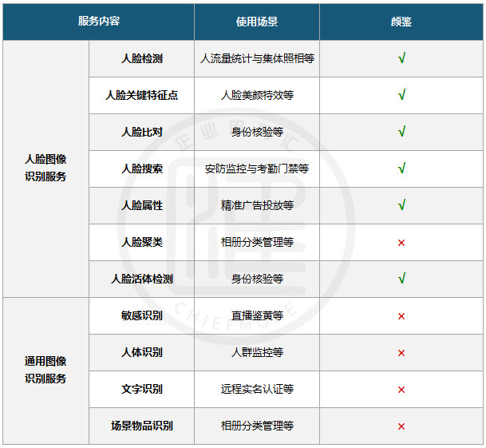Select the green check mark for 人脸比对
This screenshot has width=486, height=448.
coord(401,131)
